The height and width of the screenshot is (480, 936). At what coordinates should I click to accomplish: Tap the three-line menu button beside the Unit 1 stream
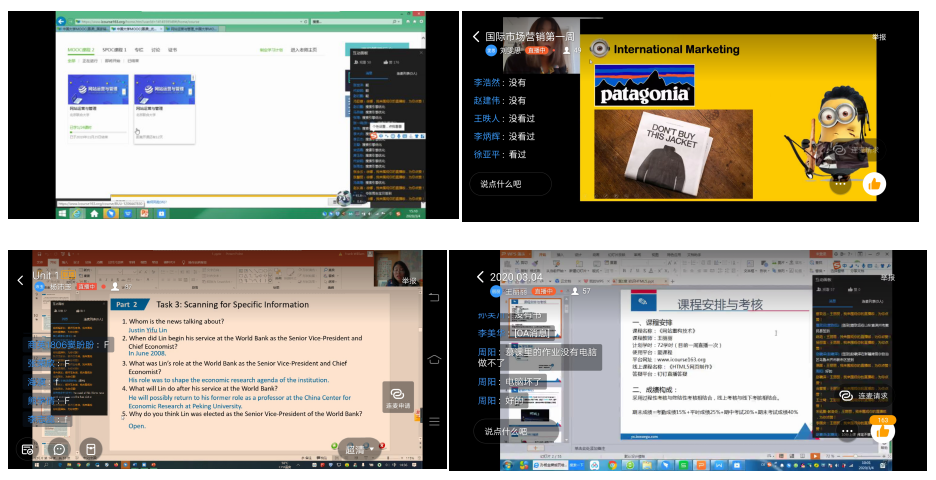pyautogui.click(x=434, y=421)
